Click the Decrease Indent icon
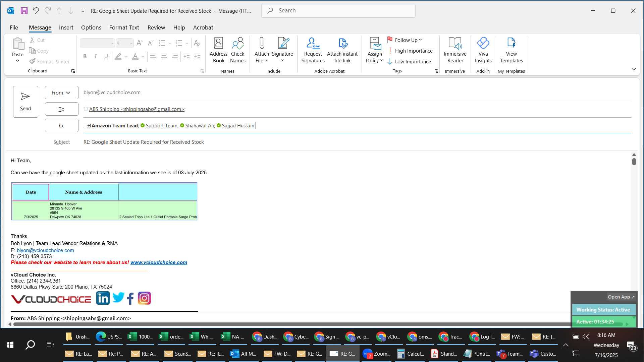The height and width of the screenshot is (362, 644). click(x=186, y=56)
